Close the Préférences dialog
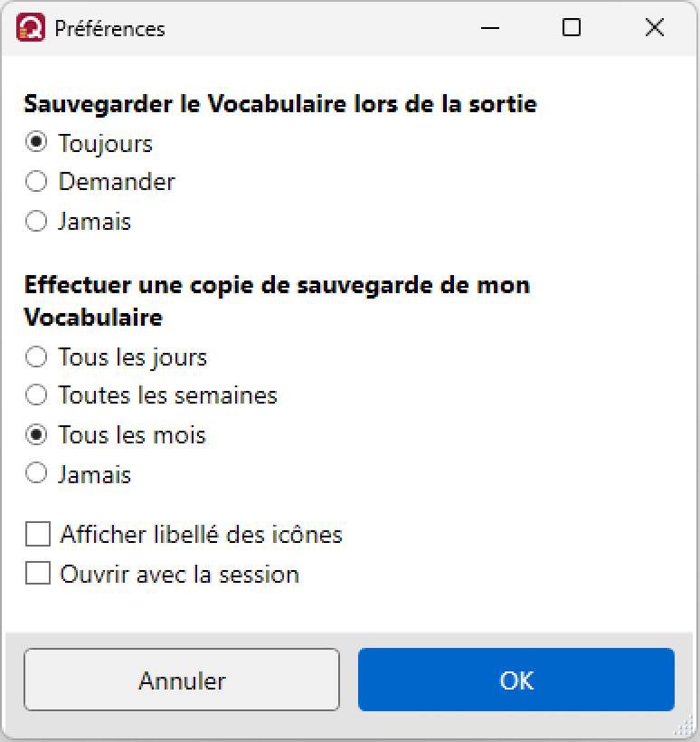Image resolution: width=700 pixels, height=742 pixels. [x=655, y=27]
